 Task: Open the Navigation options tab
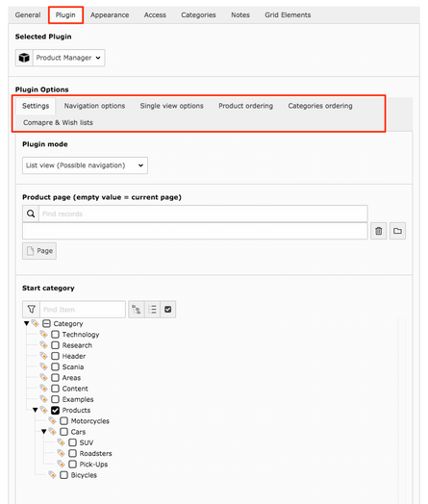click(94, 106)
